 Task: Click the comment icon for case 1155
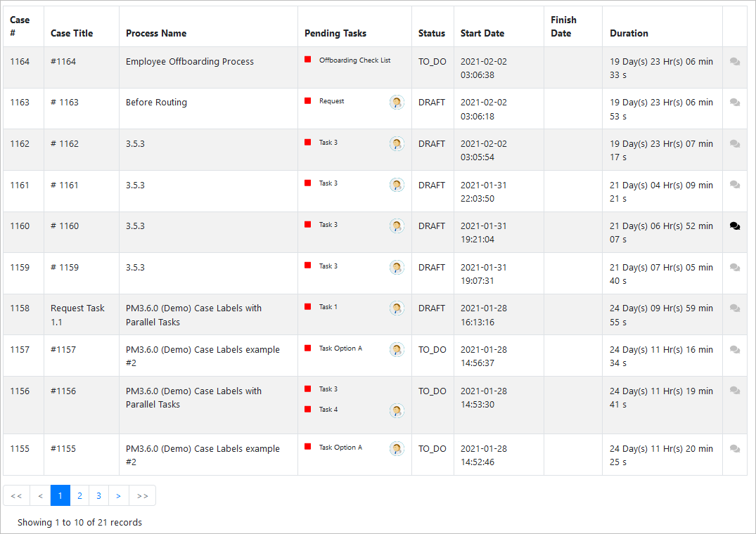tap(735, 448)
